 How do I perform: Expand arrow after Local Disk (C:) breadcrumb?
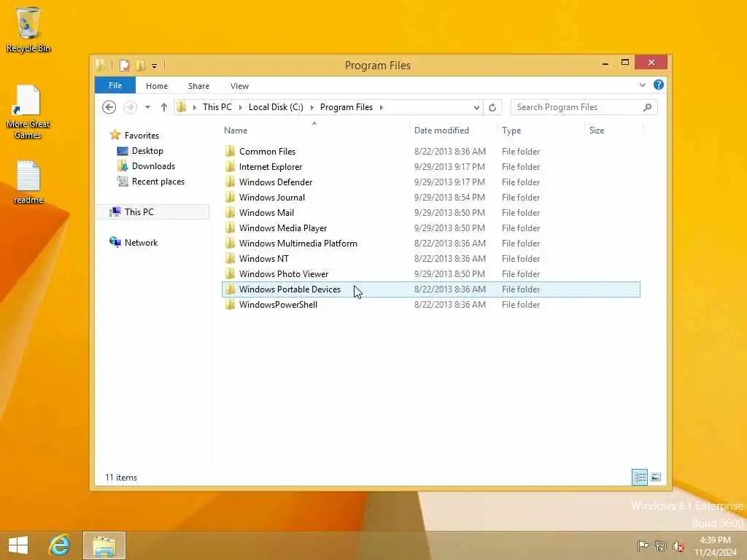(312, 108)
